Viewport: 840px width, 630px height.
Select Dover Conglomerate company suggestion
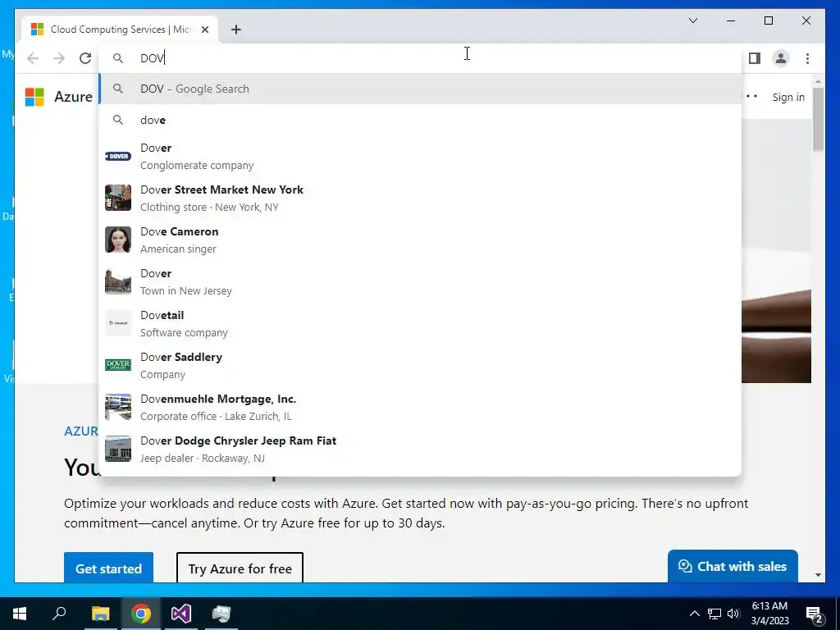click(x=421, y=157)
